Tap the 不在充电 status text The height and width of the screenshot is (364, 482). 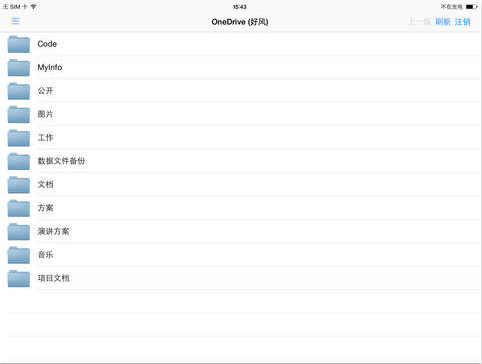tap(452, 7)
